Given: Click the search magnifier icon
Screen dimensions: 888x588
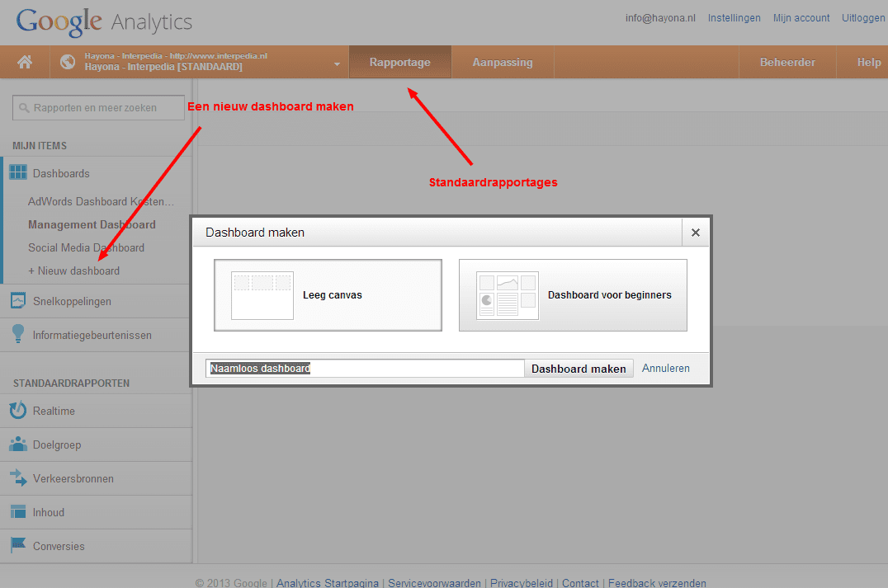Looking at the screenshot, I should pos(24,107).
